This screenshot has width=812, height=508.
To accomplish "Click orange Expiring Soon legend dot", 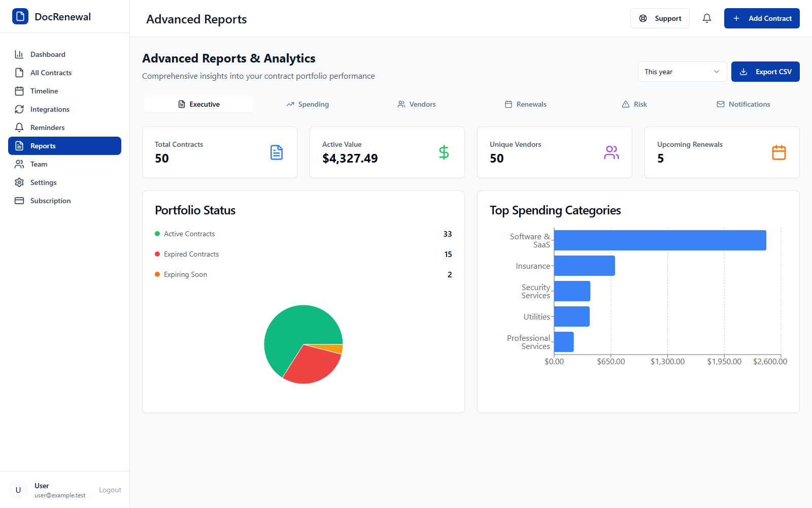I will click(157, 274).
